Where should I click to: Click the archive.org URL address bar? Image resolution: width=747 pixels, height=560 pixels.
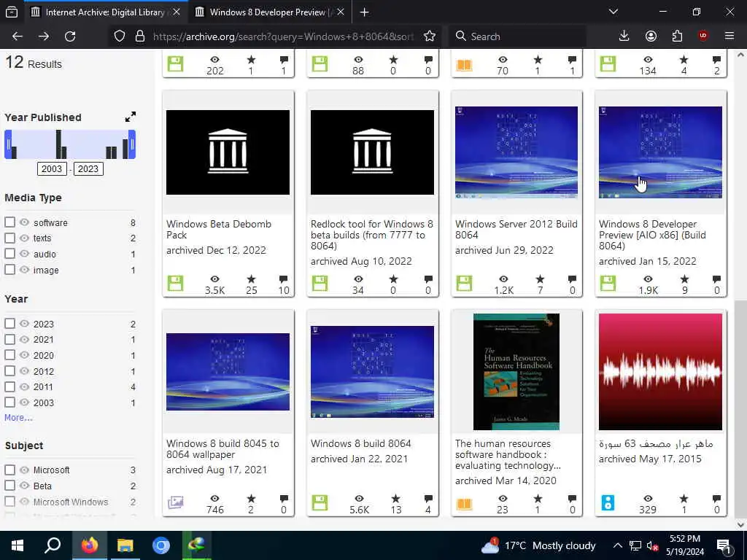point(284,36)
